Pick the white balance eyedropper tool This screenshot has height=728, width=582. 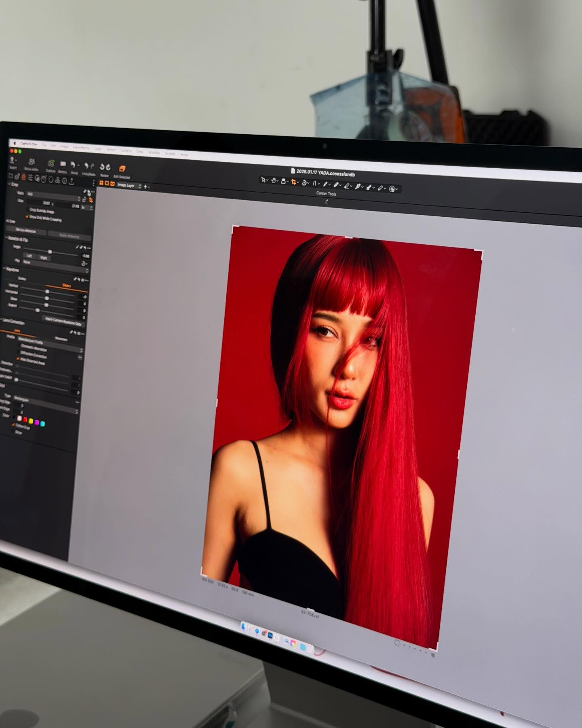(x=325, y=184)
